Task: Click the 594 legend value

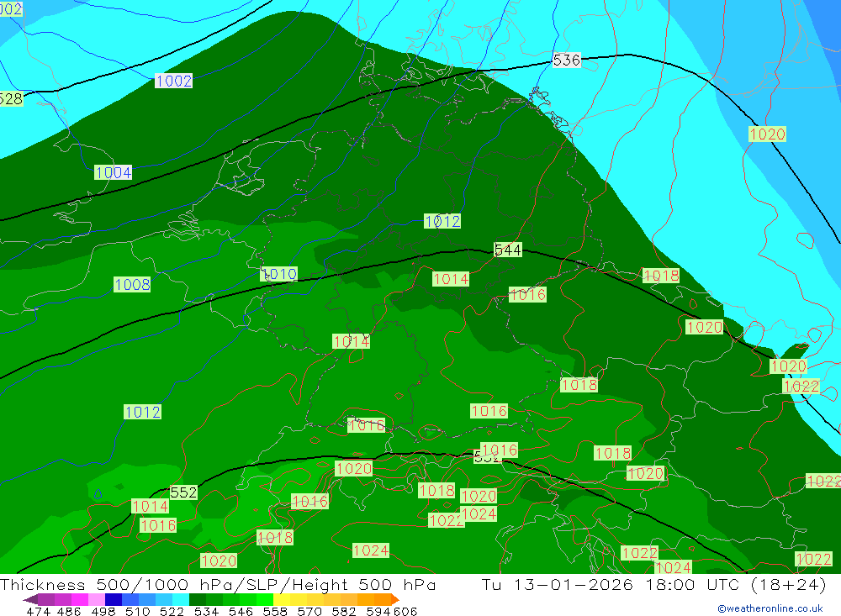Action: tap(378, 611)
